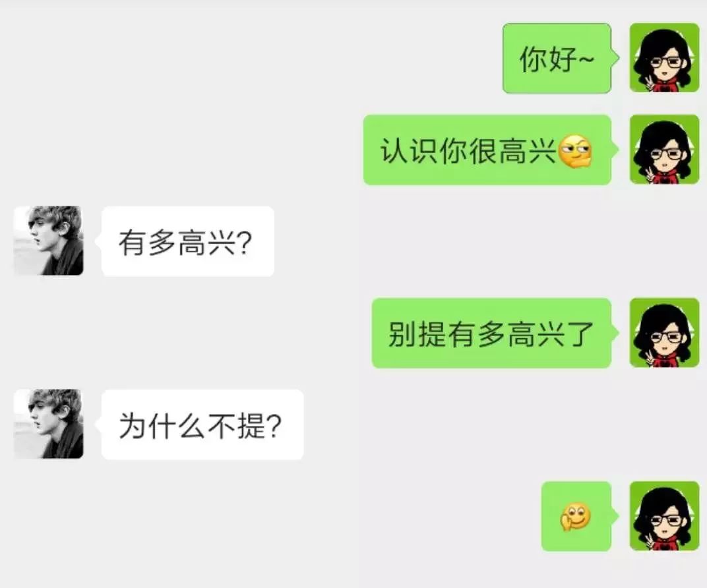Open the profile photo beside 为什么不提?
The image size is (707, 588).
[x=49, y=424]
